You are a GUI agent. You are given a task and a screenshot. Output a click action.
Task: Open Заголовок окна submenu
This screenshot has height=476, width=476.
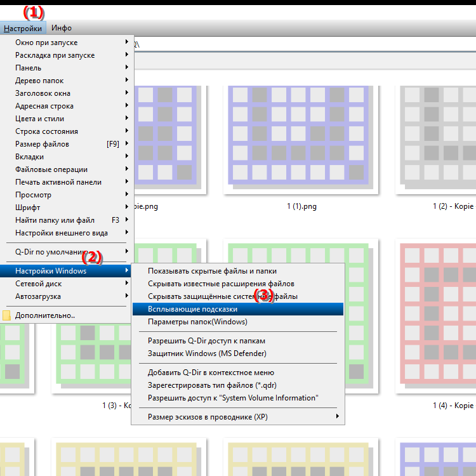click(67, 93)
